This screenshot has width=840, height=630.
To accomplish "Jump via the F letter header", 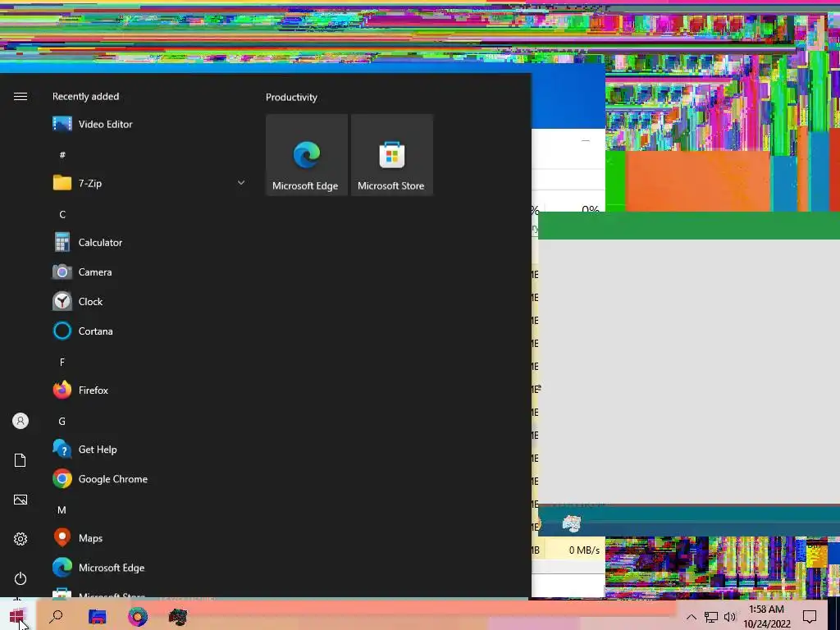I will (x=62, y=362).
